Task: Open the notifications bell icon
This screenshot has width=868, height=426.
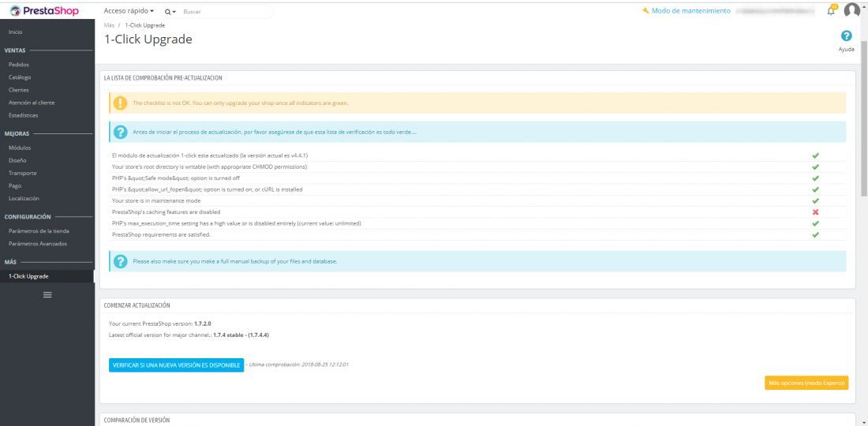Action: [x=831, y=10]
